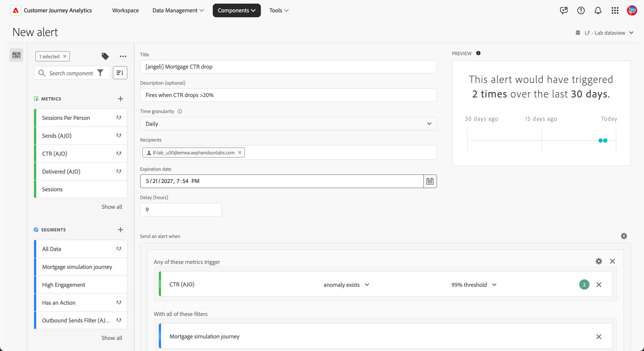644x351 pixels.
Task: Click Time granularity info icon
Action: (x=180, y=111)
